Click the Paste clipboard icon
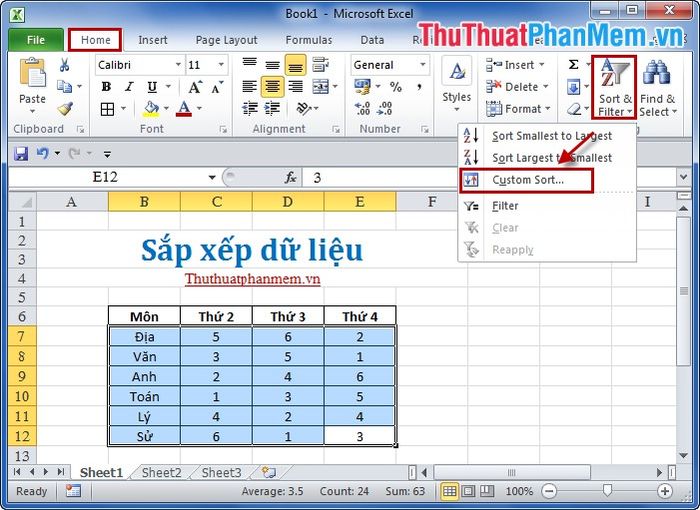Viewport: 700px width, 510px height. tap(32, 73)
